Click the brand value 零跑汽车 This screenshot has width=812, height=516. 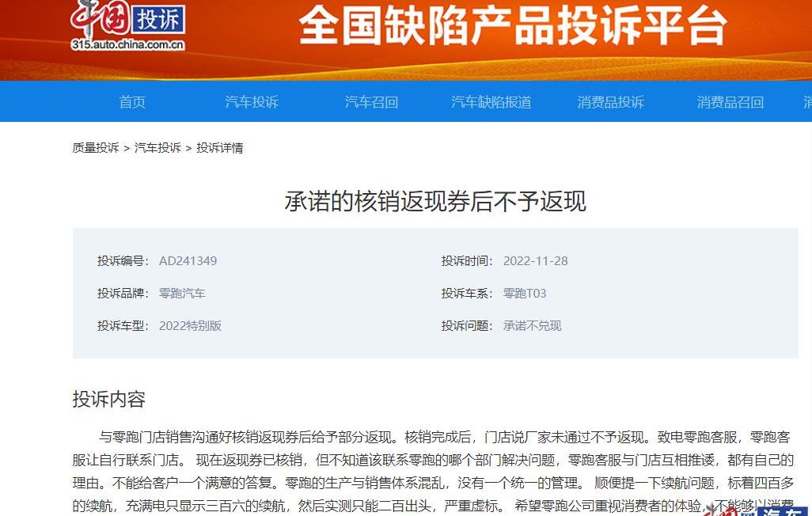(x=182, y=294)
